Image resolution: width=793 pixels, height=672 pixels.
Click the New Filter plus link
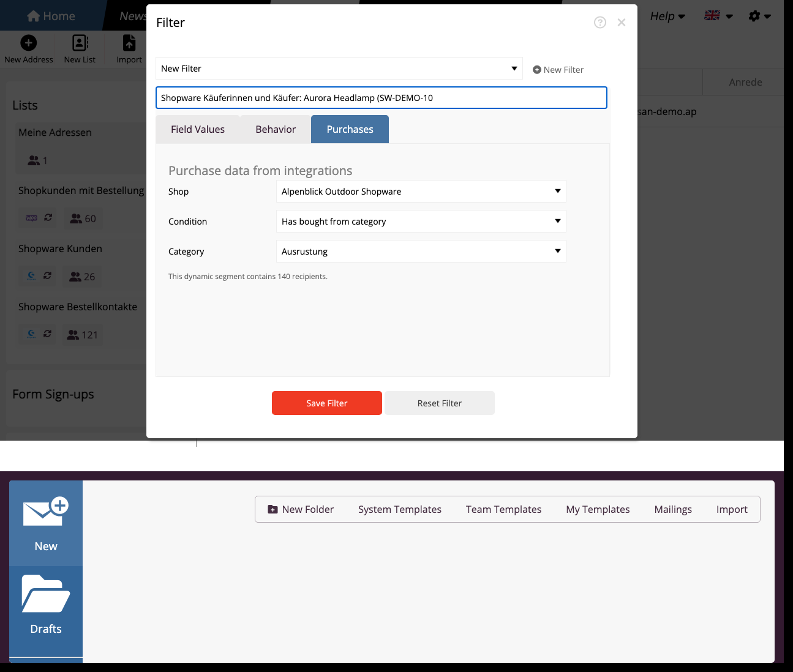558,70
